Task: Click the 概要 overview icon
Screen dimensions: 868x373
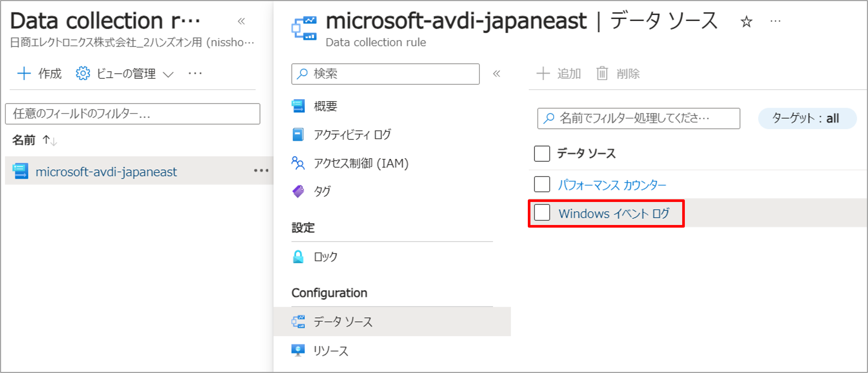Action: tap(298, 106)
